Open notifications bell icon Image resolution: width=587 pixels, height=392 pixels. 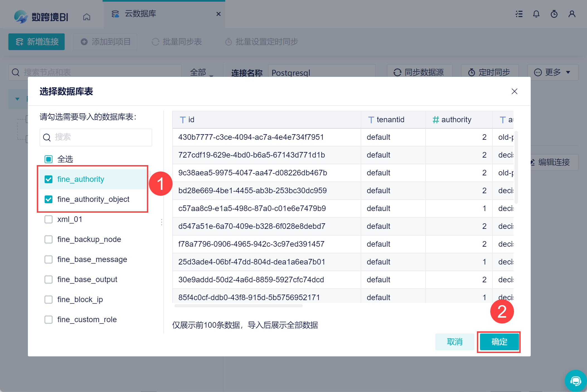pos(536,14)
